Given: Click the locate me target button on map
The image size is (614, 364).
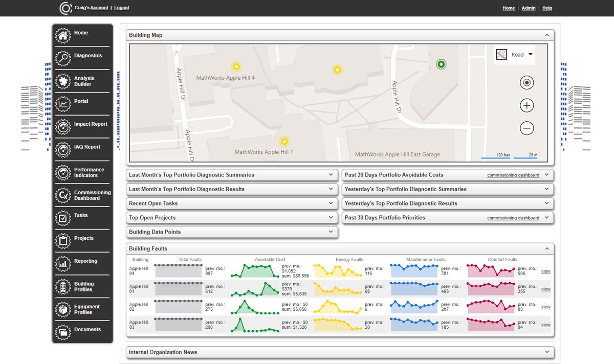Looking at the screenshot, I should (x=527, y=83).
